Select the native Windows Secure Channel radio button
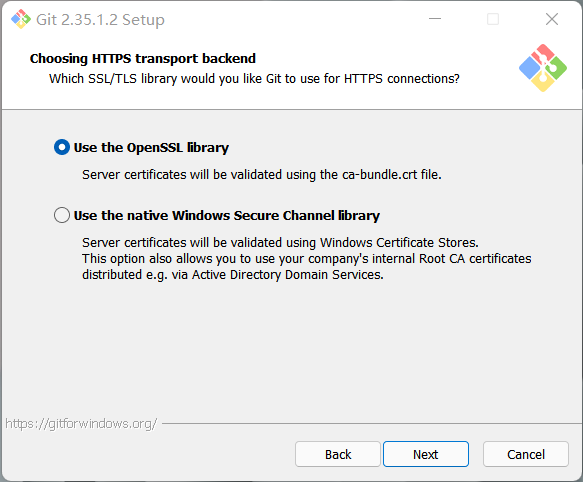 click(62, 215)
